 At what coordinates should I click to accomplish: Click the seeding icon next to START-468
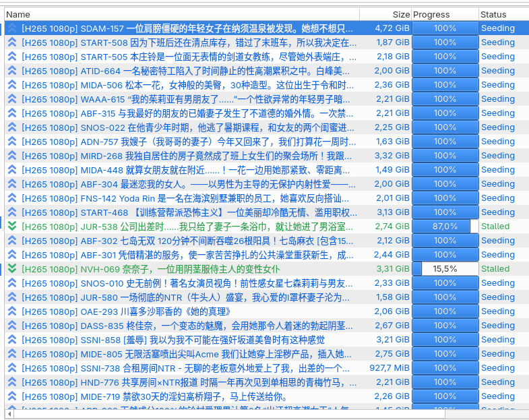[x=12, y=212]
